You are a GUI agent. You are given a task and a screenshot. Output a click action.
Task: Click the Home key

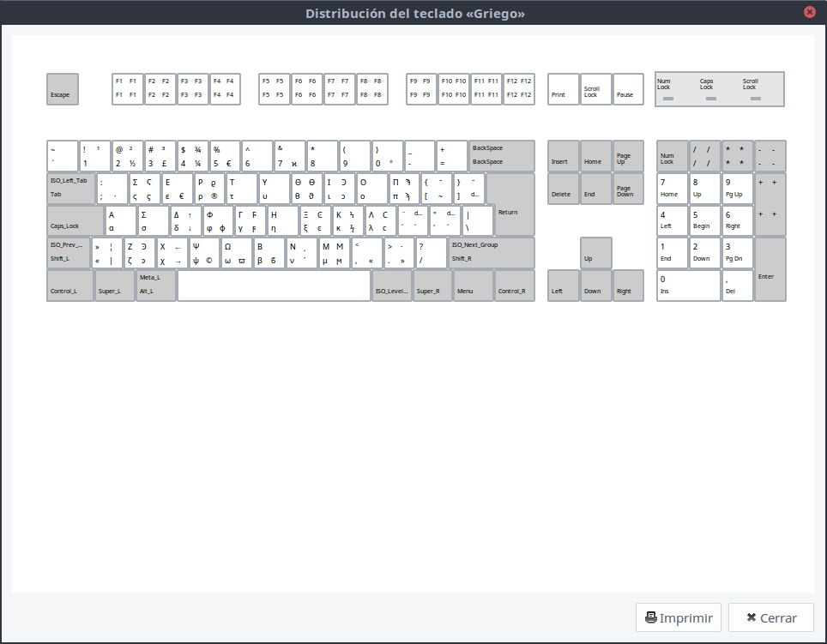595,156
